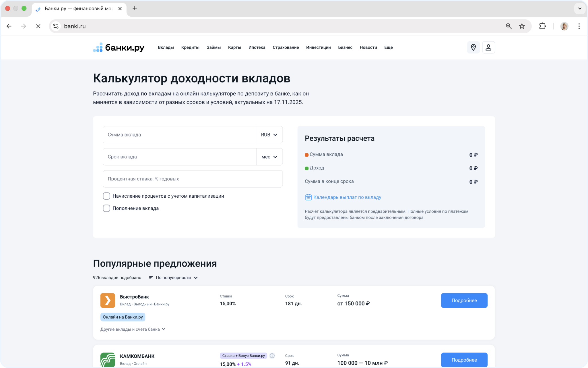The height and width of the screenshot is (368, 588).
Task: Expand the По популярности sort dropdown
Action: (x=174, y=278)
